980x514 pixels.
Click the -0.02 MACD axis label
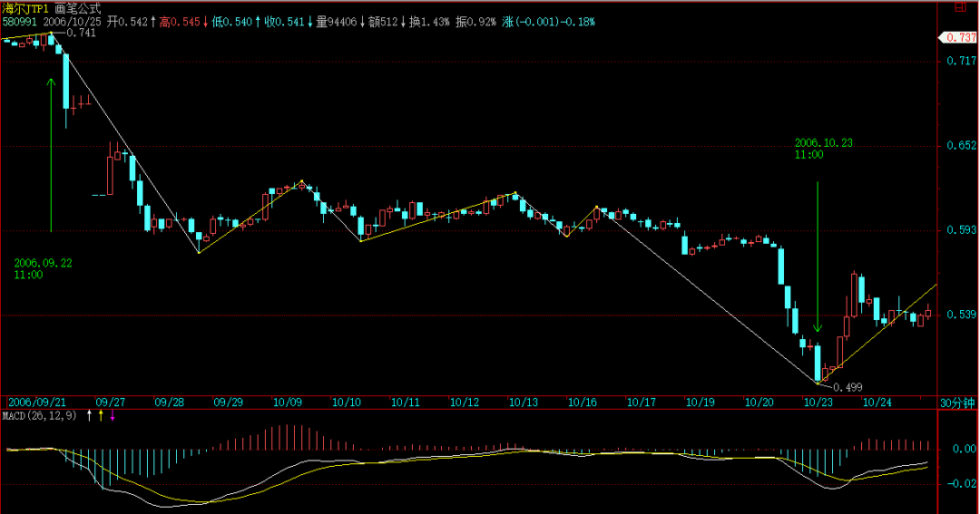(961, 483)
